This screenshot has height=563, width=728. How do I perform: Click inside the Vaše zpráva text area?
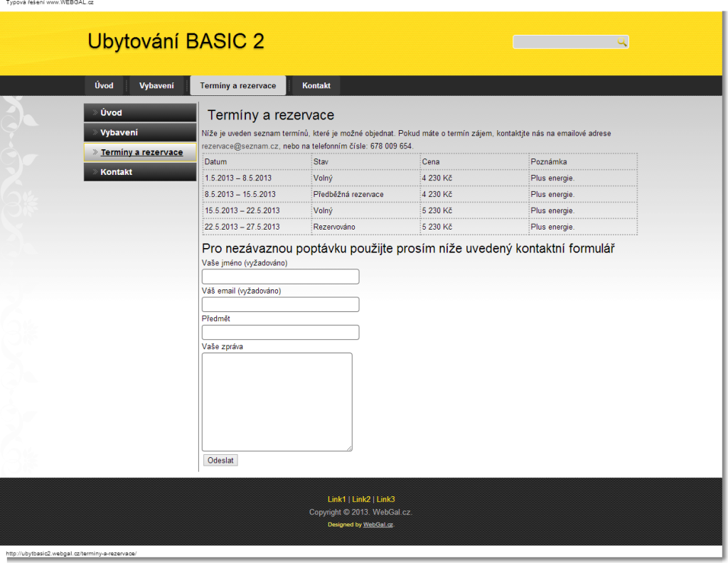click(x=277, y=402)
